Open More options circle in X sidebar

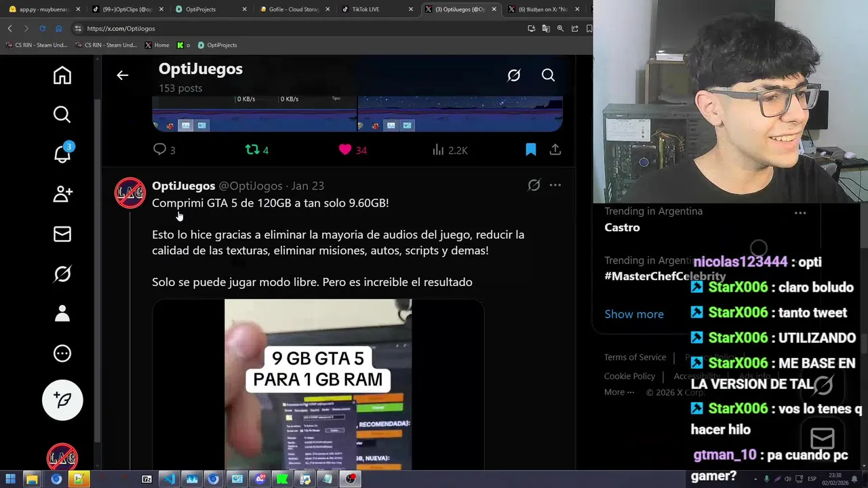[x=62, y=353]
